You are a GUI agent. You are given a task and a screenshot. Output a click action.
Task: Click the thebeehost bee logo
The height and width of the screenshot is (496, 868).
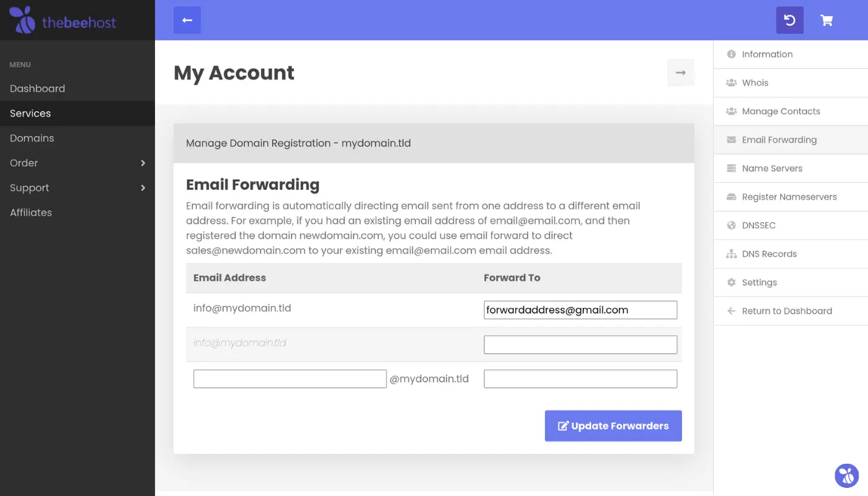(x=23, y=20)
